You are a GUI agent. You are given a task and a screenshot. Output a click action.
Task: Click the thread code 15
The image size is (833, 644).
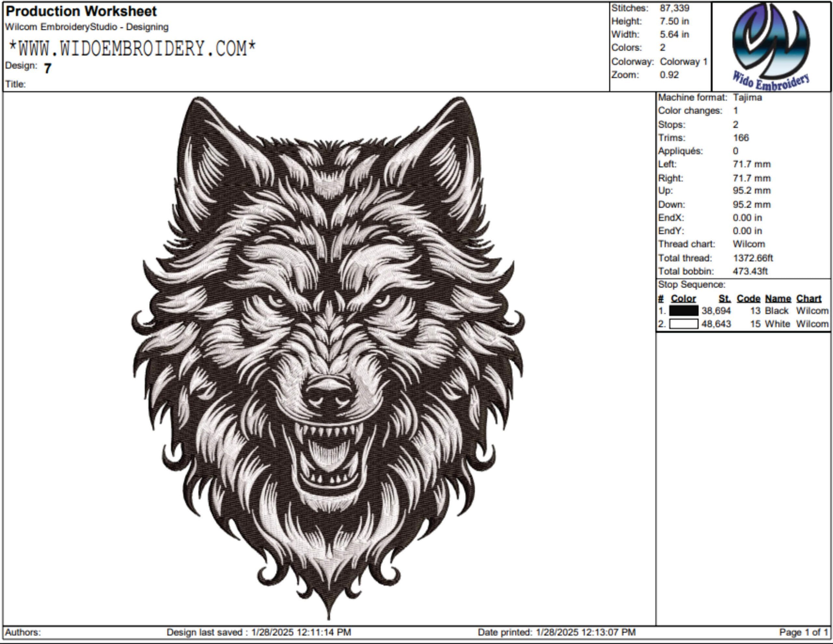[x=755, y=324]
